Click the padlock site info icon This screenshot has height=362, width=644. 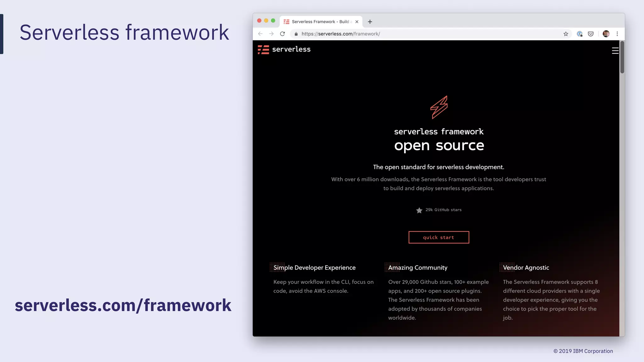296,34
